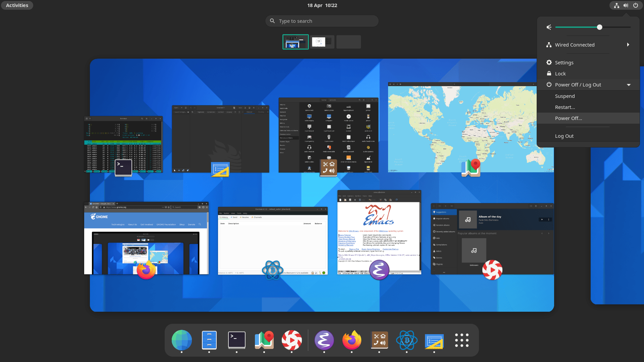The image size is (644, 362).
Task: Click the Type to search field
Action: pyautogui.click(x=322, y=21)
